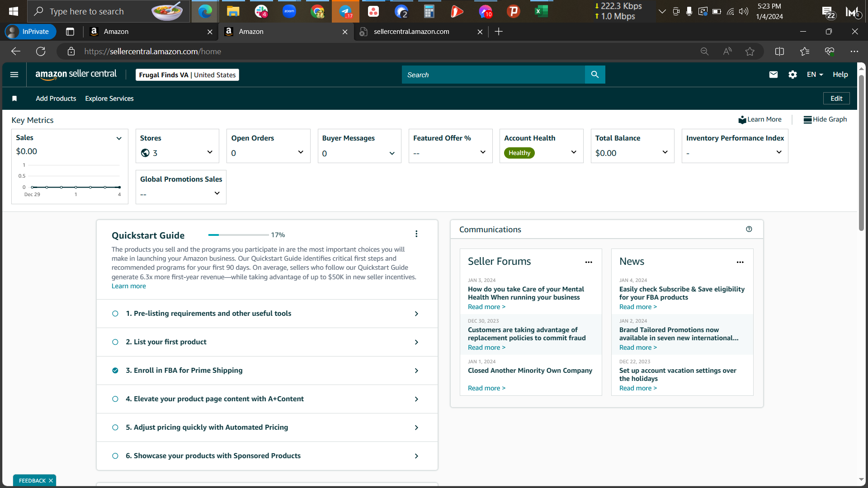This screenshot has width=868, height=488.
Task: Open the messages envelope icon
Action: [774, 75]
